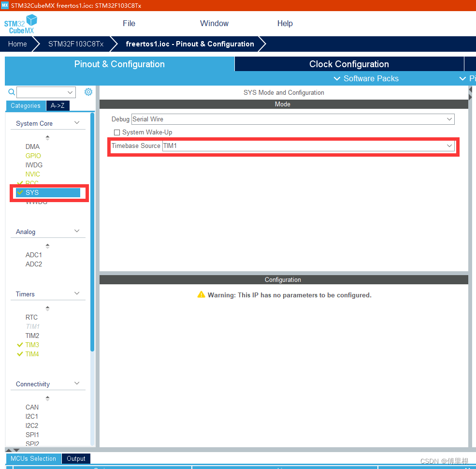This screenshot has width=476, height=469.
Task: Click the sort arrows under Connectivity
Action: point(47,398)
